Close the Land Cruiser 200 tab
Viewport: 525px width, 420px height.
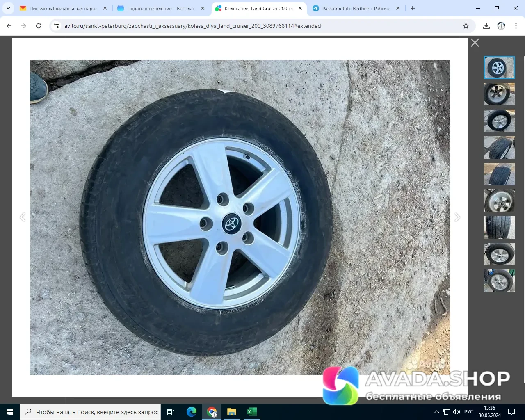tap(300, 8)
